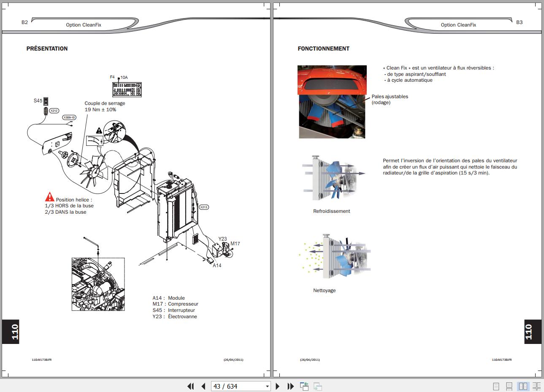Click the go to next view icon
This screenshot has width=544, height=392.
point(317,386)
